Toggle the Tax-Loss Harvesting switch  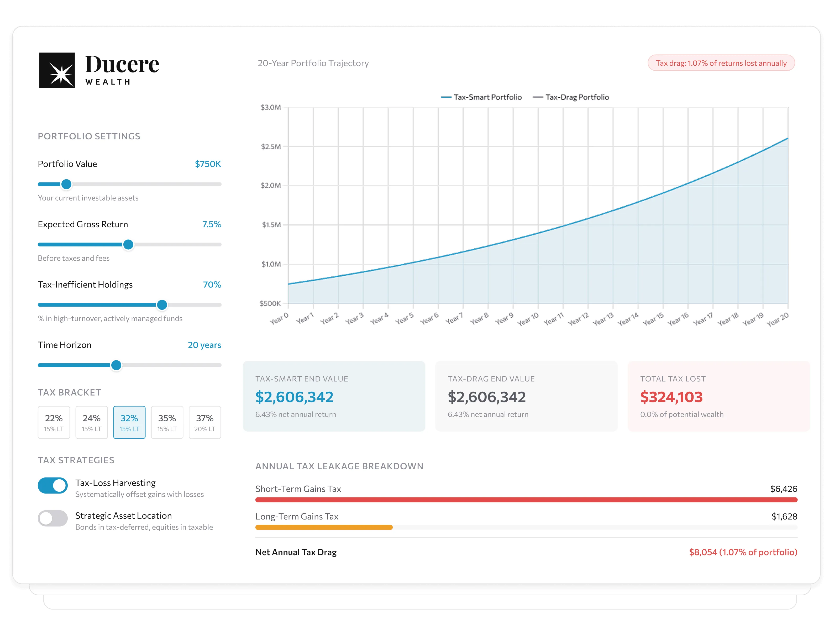(53, 485)
